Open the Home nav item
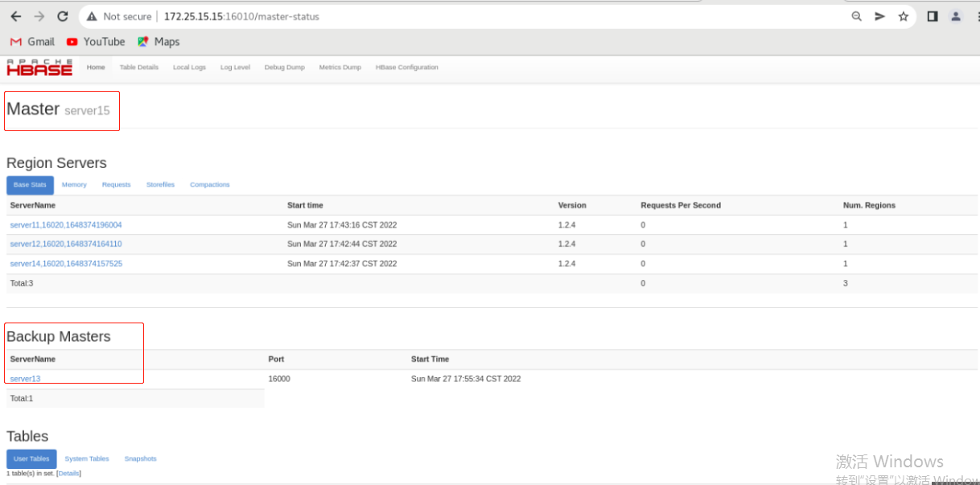The image size is (980, 485). click(96, 68)
